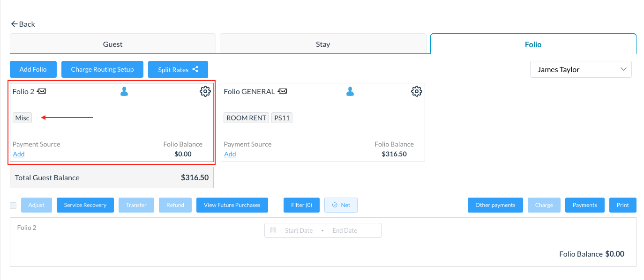644x280 pixels.
Task: Select the ROOM RENT chip on Folio GENERAL
Action: pyautogui.click(x=246, y=118)
